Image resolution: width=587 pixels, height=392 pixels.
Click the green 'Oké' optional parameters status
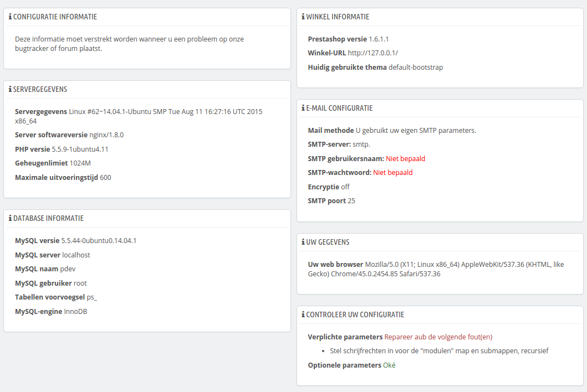(x=389, y=365)
